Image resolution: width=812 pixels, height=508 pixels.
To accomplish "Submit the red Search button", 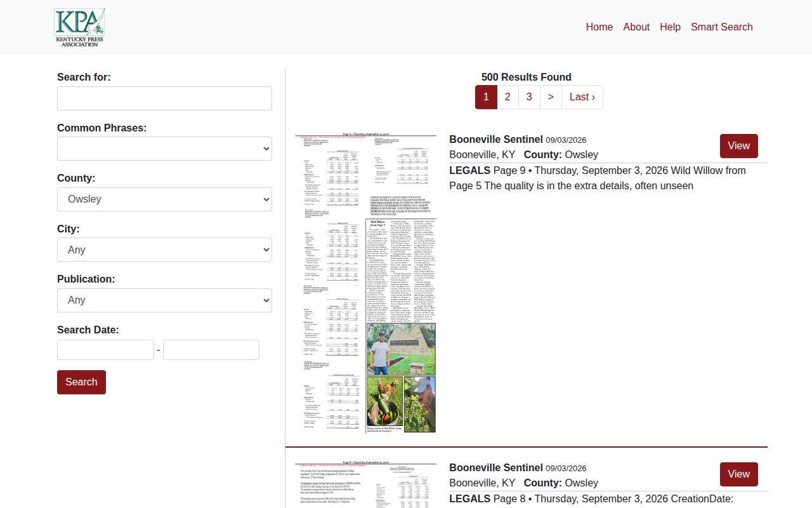I will pos(81,382).
